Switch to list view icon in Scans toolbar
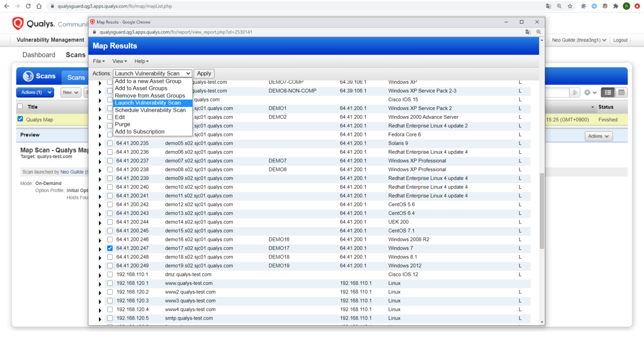The height and width of the screenshot is (338, 644). pos(608,92)
